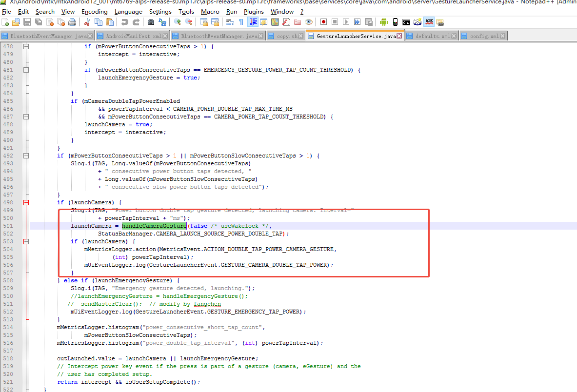The height and width of the screenshot is (392, 577).
Task: Switch to the defaults.xml tab
Action: (432, 36)
